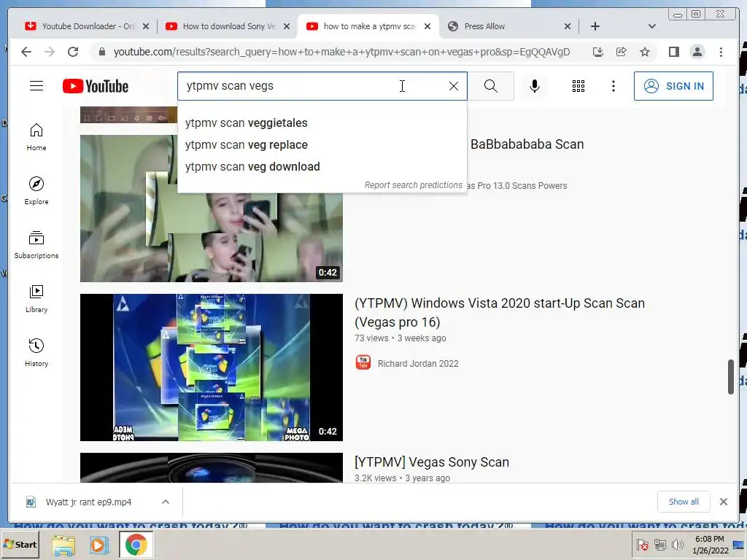Open Subscriptions in the sidebar
The width and height of the screenshot is (747, 560).
pos(36,245)
